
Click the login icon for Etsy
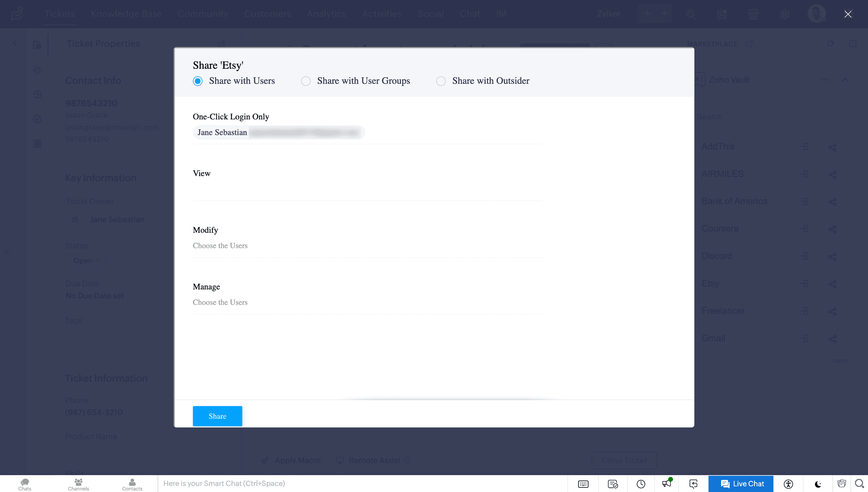[x=805, y=283]
